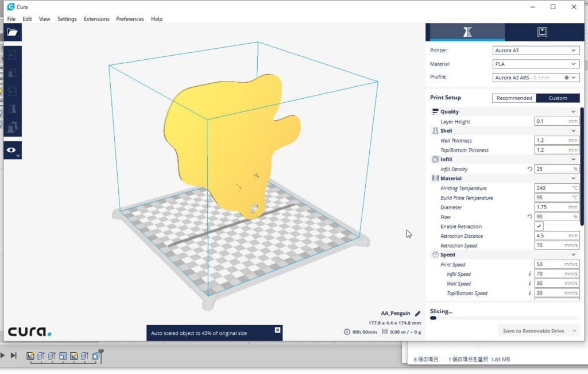Click the AA_Penguin job name
Viewport: 588px width, 374px height.
(395, 314)
